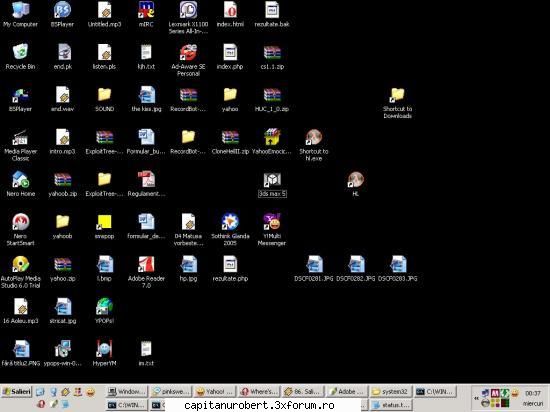The height and width of the screenshot is (412, 550).
Task: Select the yahoob folder icon
Action: click(x=62, y=222)
